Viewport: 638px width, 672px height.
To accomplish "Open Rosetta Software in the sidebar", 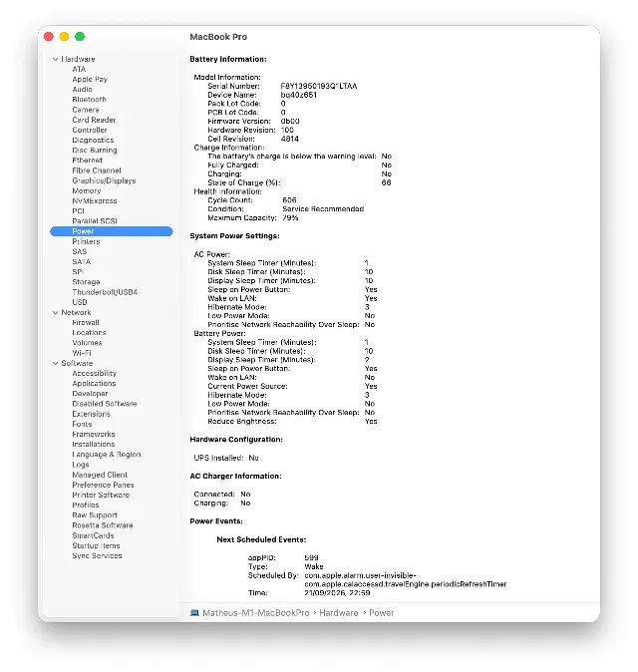I will click(103, 525).
